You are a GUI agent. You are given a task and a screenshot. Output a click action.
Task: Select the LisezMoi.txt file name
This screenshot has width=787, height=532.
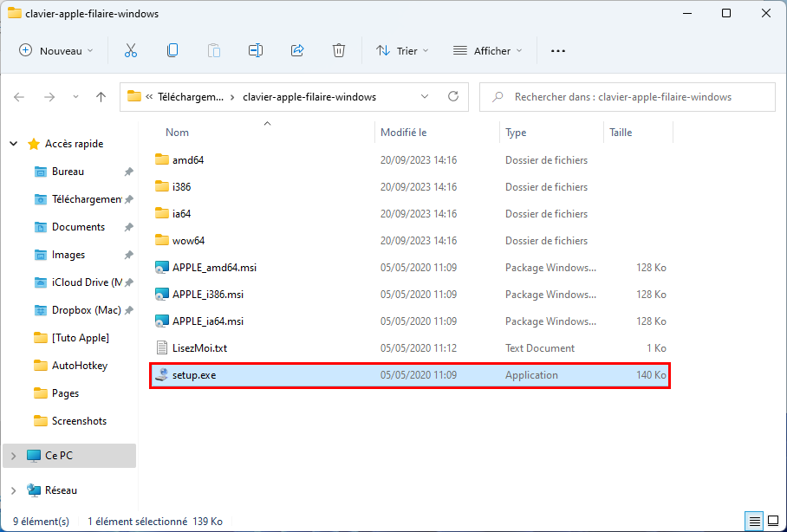click(199, 347)
